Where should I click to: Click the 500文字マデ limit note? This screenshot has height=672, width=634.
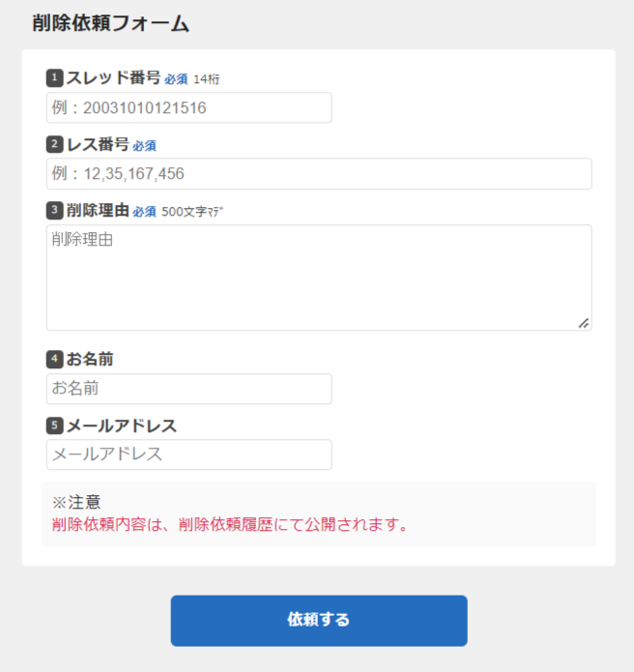199,212
